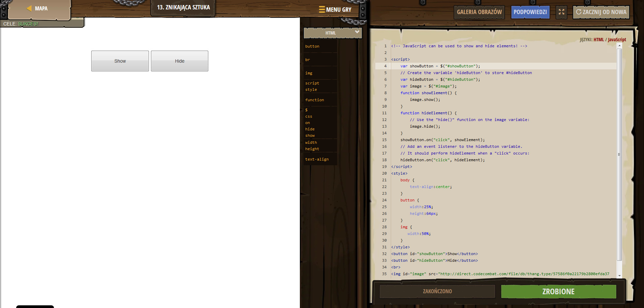Click the Hide button in preview
This screenshot has width=644, height=308.
click(x=179, y=61)
